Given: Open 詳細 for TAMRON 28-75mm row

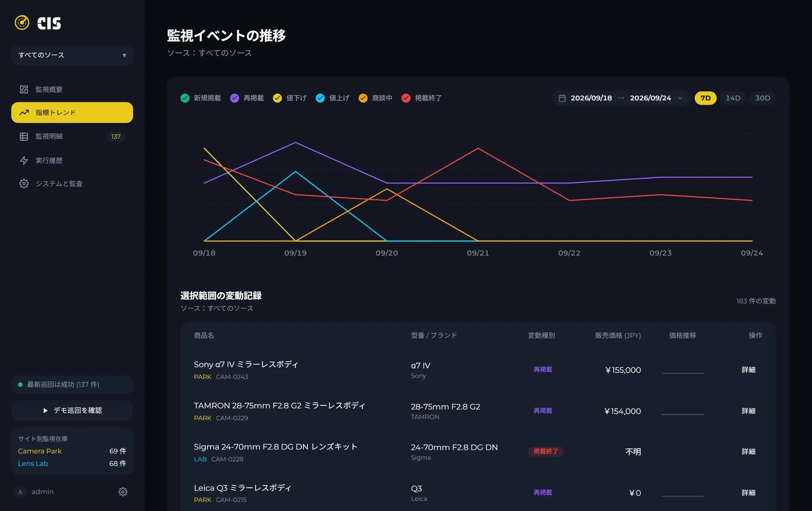Looking at the screenshot, I should [x=748, y=411].
